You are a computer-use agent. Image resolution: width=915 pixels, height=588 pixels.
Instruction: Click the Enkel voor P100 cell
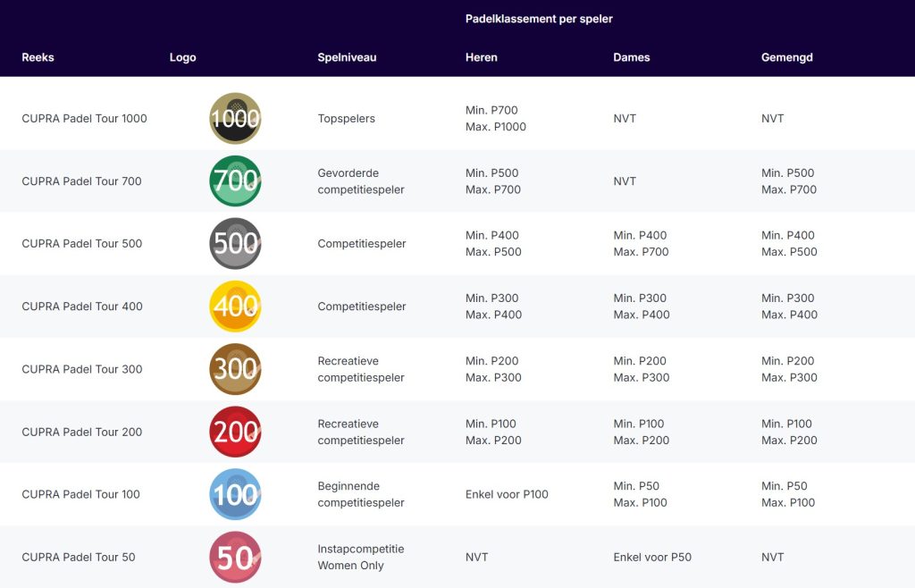click(507, 494)
